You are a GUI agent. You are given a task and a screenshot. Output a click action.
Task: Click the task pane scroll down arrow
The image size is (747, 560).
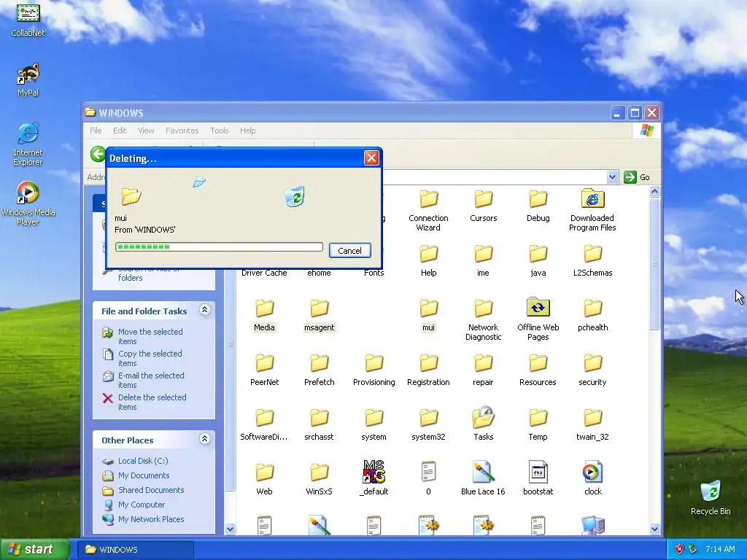[230, 529]
